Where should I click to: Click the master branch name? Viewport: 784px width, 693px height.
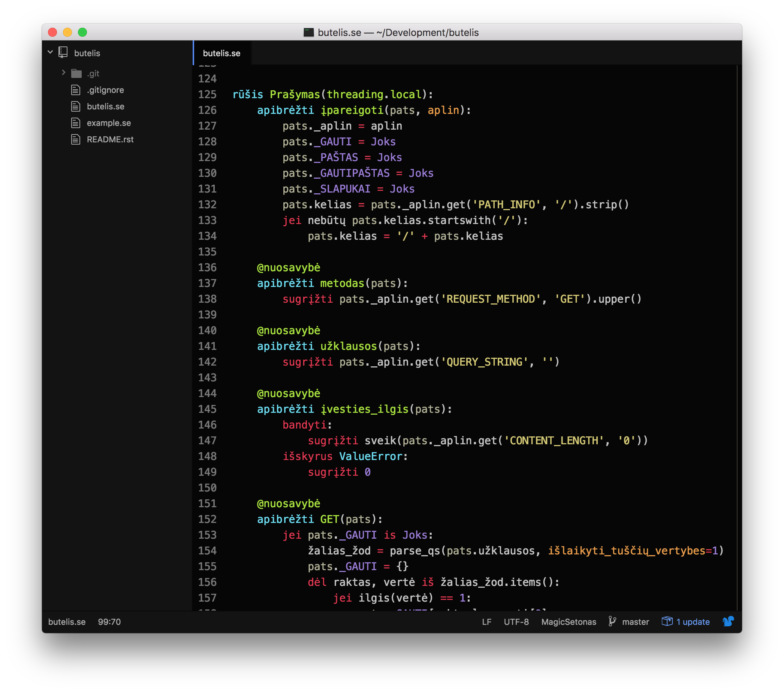point(635,622)
